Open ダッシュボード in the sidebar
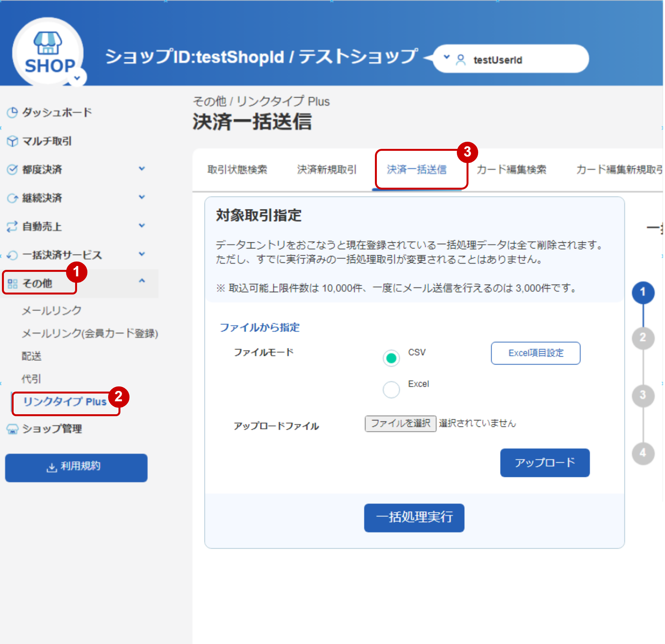The height and width of the screenshot is (644, 665). (57, 112)
